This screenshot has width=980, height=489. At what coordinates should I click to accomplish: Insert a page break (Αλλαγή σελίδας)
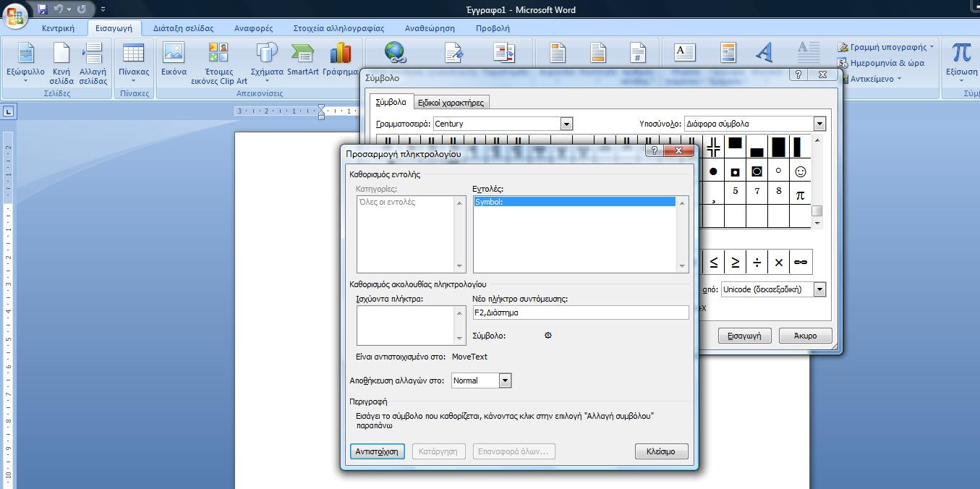[93, 63]
